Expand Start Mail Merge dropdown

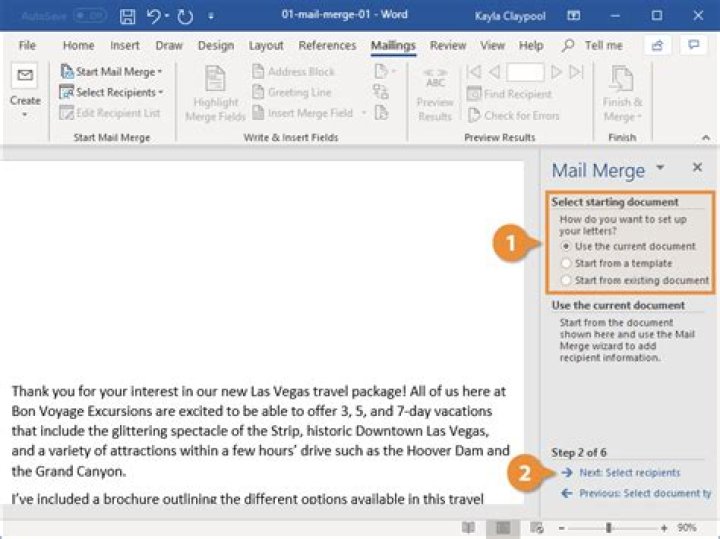click(x=110, y=72)
